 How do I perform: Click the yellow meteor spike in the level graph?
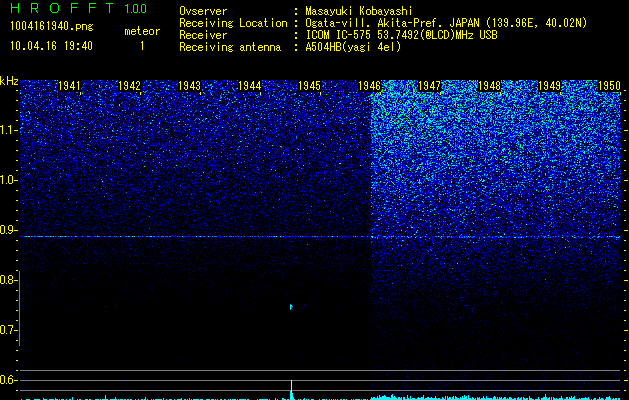292,389
